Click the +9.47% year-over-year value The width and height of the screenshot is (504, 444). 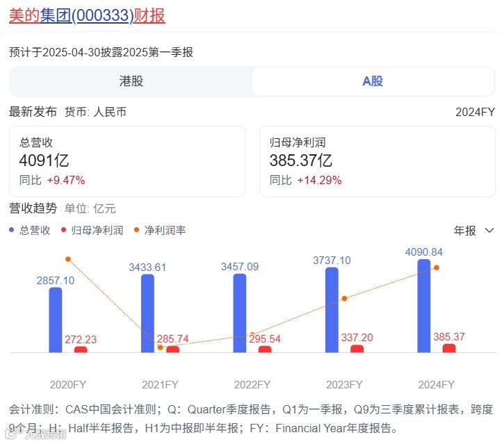pyautogui.click(x=66, y=180)
